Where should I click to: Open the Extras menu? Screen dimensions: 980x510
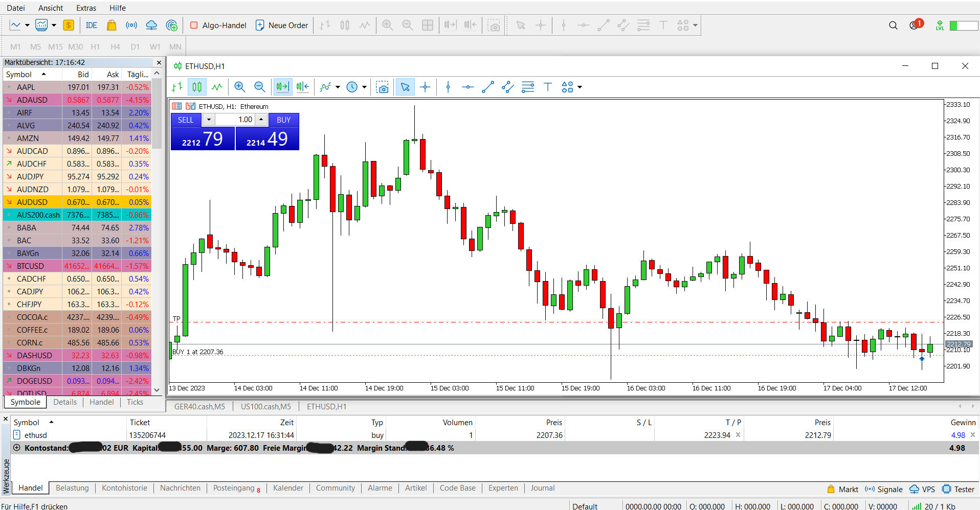pos(85,8)
